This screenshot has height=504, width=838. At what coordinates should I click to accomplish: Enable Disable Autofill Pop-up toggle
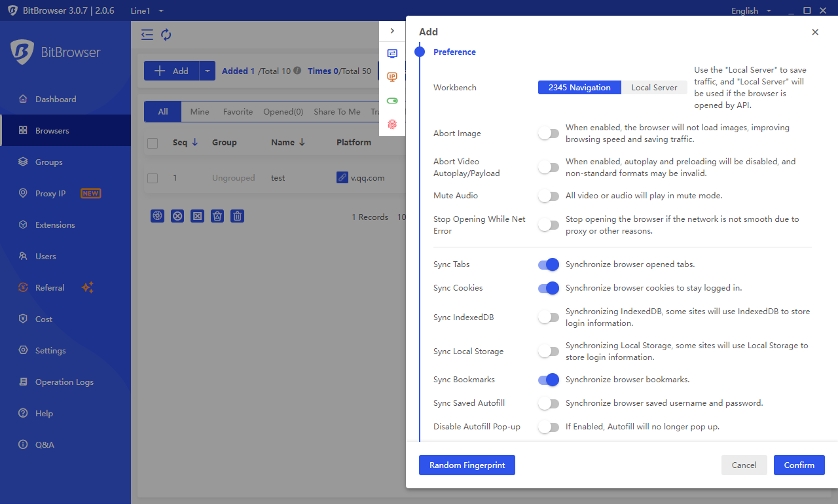[x=549, y=427]
